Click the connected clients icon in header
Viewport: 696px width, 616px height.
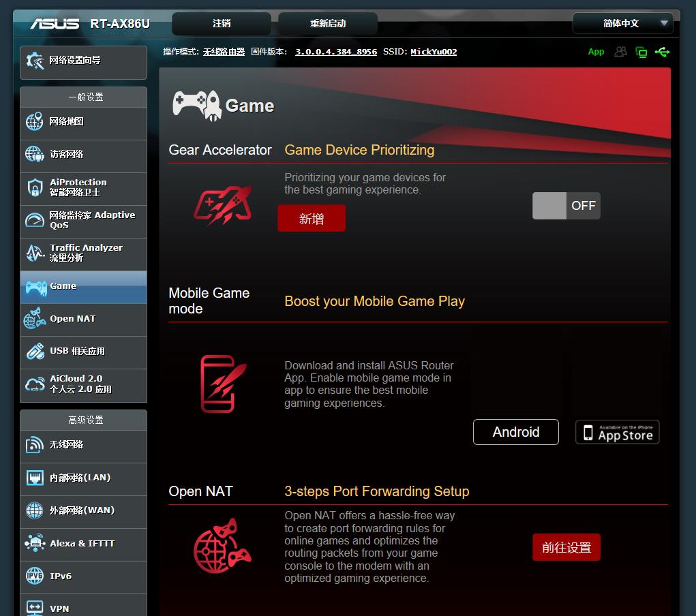coord(620,52)
